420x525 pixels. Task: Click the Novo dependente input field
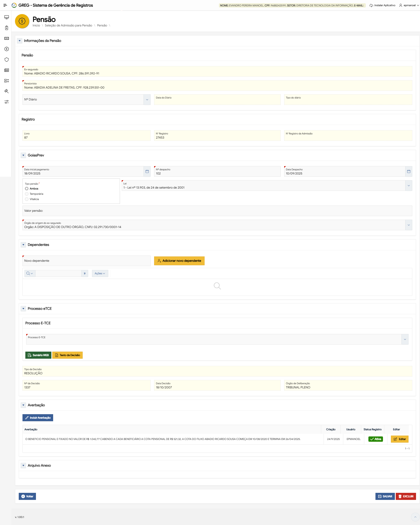pos(86,261)
